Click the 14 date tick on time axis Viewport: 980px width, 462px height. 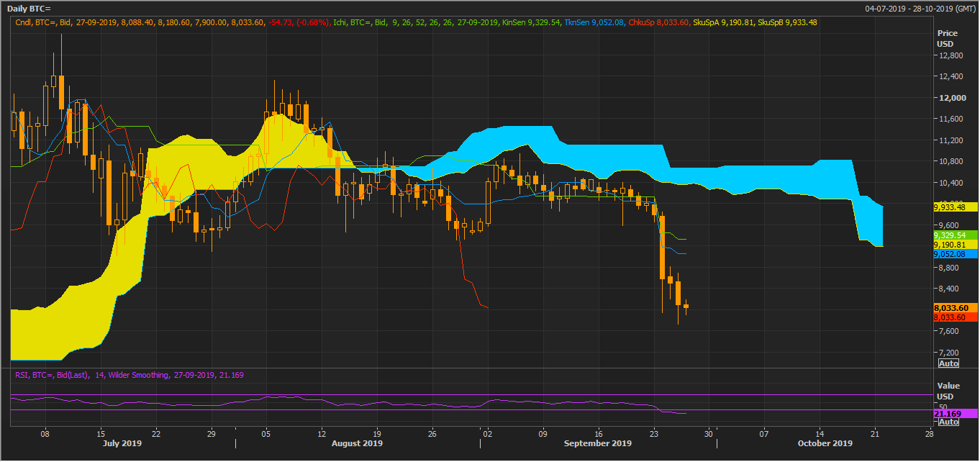tap(820, 434)
